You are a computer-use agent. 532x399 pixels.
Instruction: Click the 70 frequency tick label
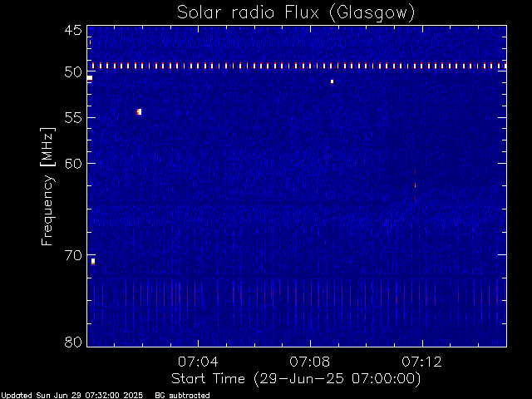[x=73, y=255]
